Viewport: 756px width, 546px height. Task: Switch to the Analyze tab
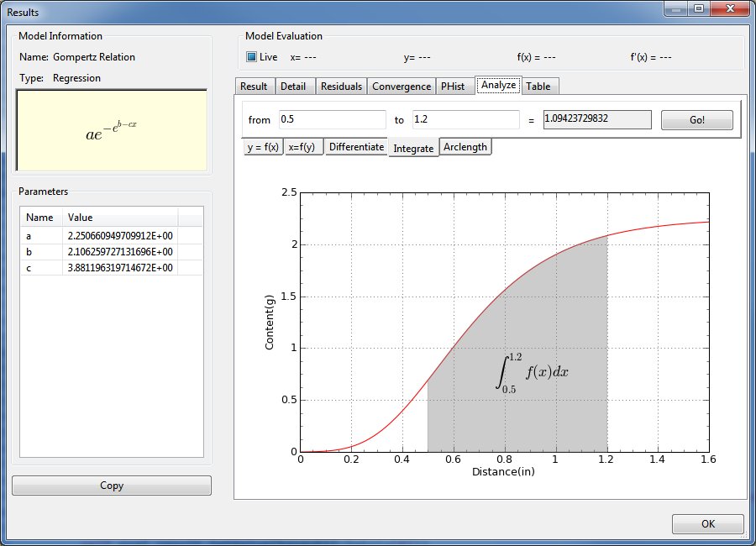tap(499, 86)
